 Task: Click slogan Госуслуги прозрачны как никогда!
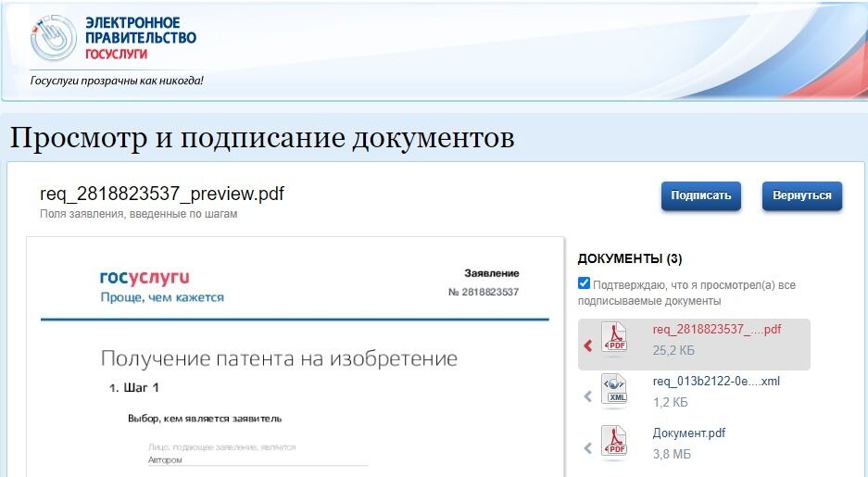[117, 81]
